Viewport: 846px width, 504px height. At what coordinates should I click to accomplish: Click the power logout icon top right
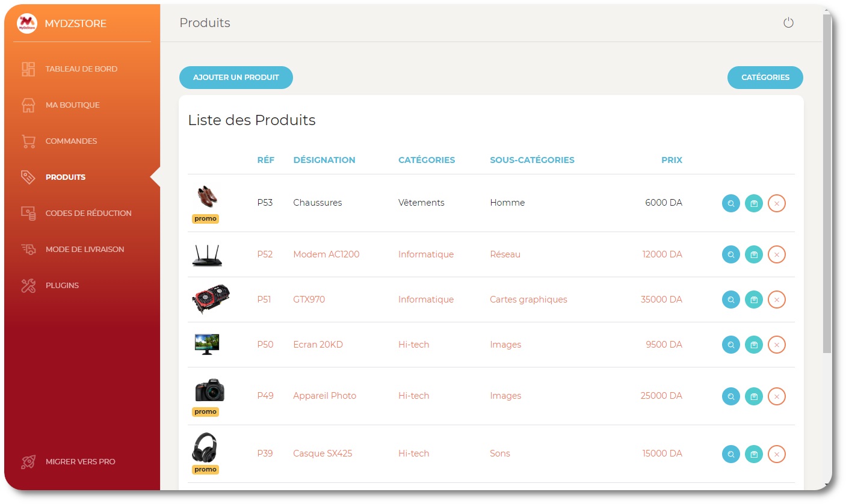[x=789, y=22]
